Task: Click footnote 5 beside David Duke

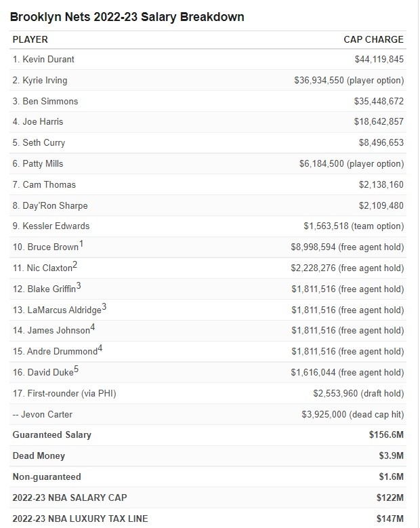Action: 76,369
